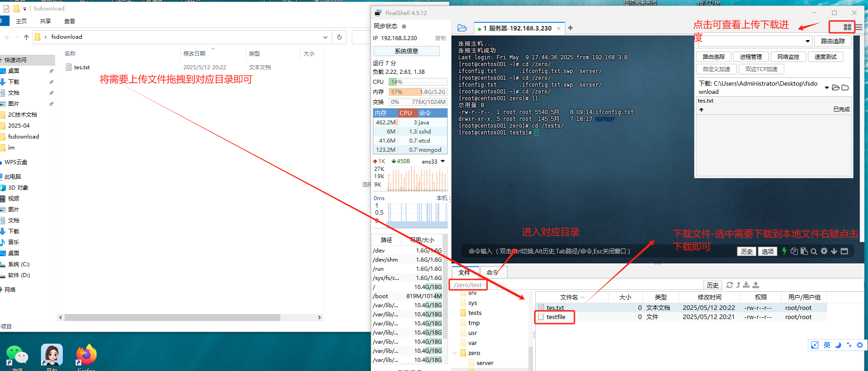Open the FinalShell hamburger menu
Screen dimensions: 868x371
click(859, 27)
